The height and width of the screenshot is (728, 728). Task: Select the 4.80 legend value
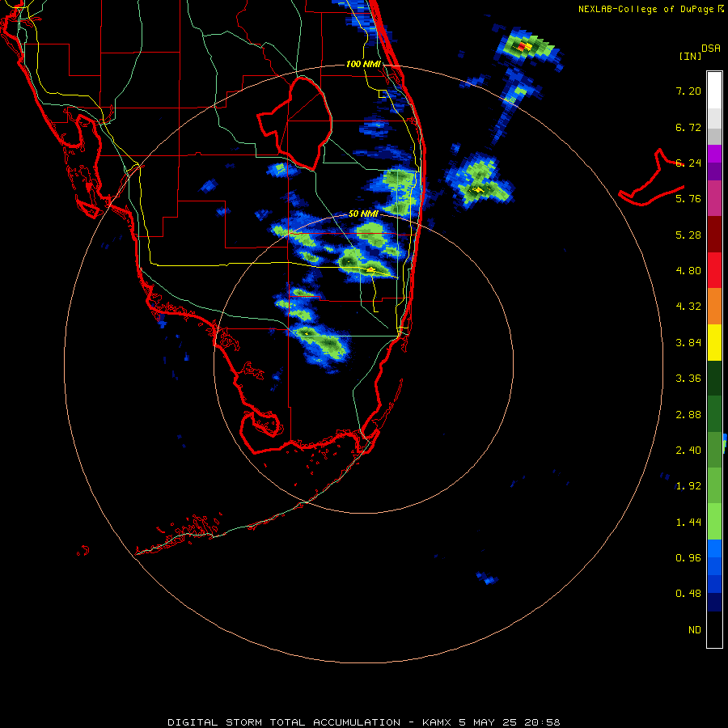pos(688,271)
